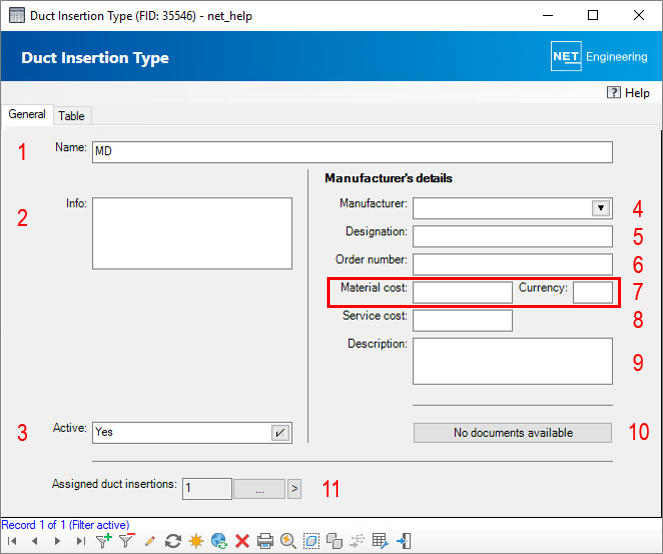The image size is (663, 554).
Task: Click the table with wrench icon
Action: coord(380,541)
